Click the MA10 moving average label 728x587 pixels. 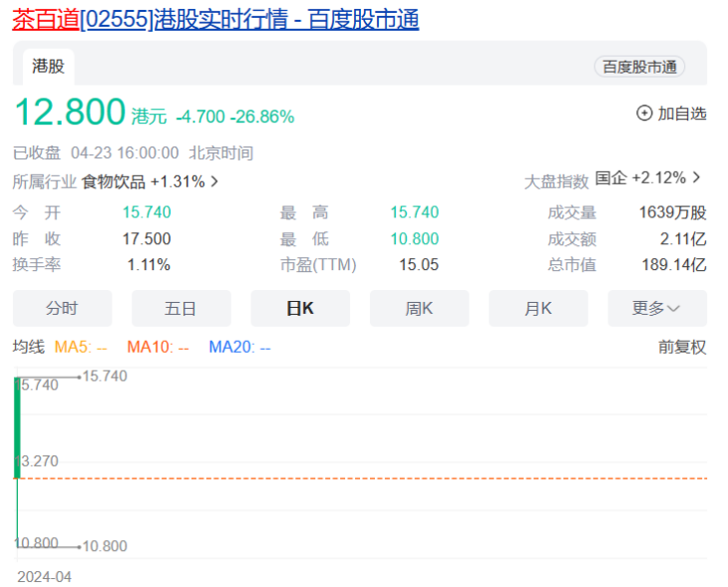(158, 347)
